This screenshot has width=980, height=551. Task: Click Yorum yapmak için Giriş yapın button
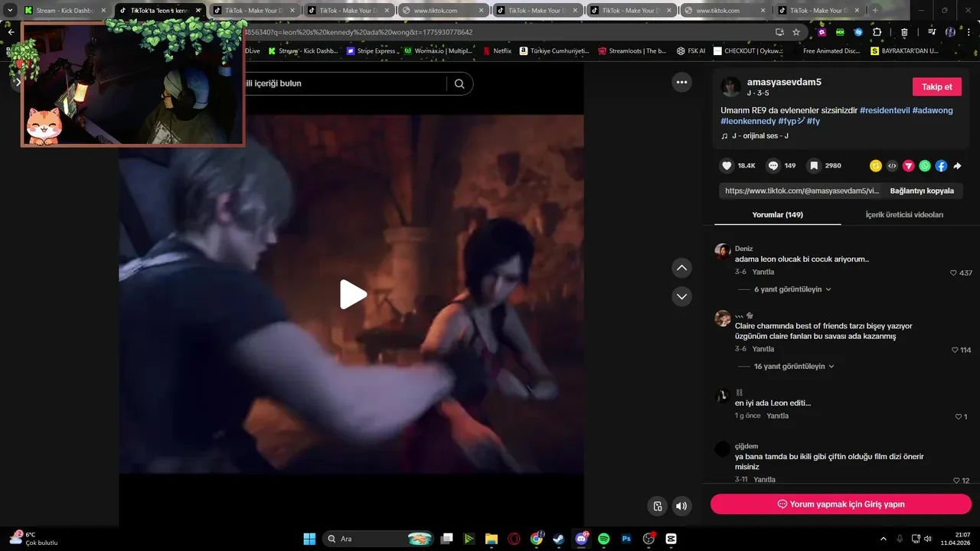click(x=841, y=504)
